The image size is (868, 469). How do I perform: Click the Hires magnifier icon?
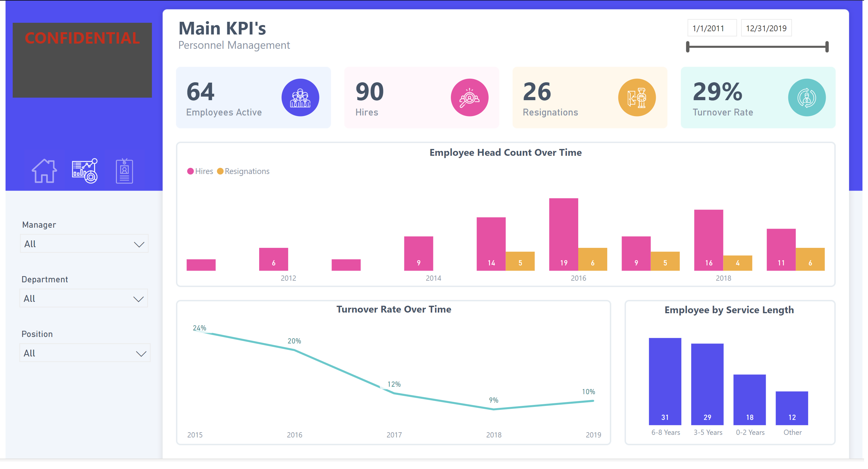pyautogui.click(x=469, y=98)
